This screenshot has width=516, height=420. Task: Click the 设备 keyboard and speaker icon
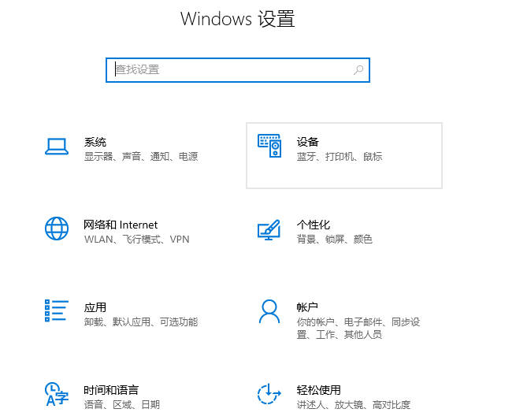(269, 146)
